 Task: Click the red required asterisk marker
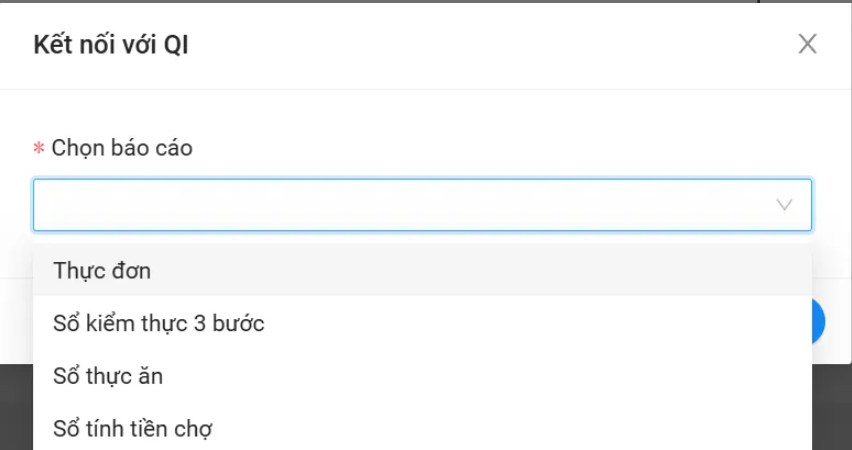(39, 149)
